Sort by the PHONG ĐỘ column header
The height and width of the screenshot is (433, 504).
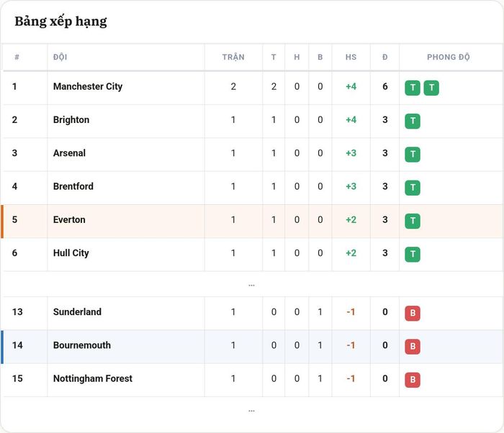449,57
